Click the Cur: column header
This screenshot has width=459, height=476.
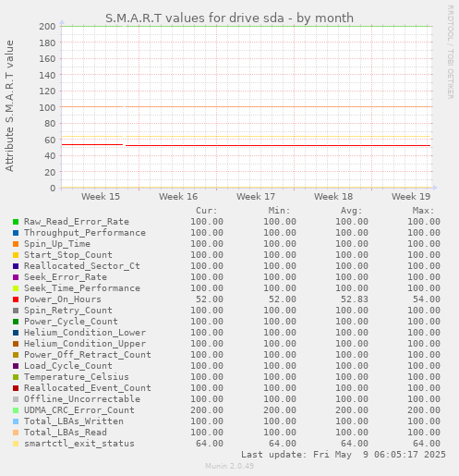[207, 211]
